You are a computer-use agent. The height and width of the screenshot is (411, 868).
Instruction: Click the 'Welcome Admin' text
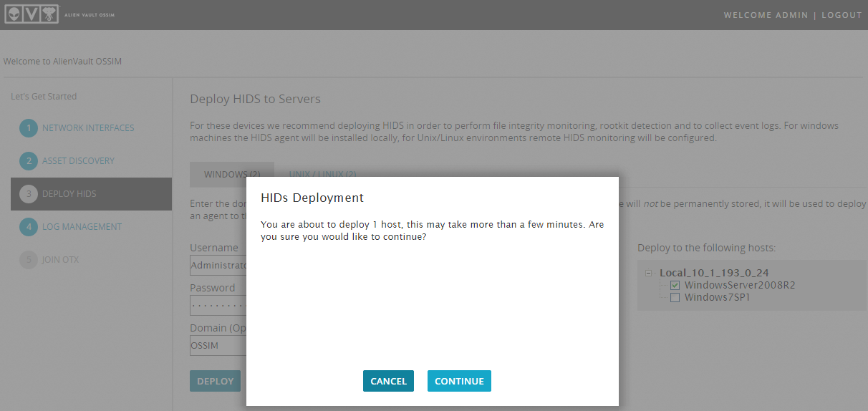(x=766, y=15)
